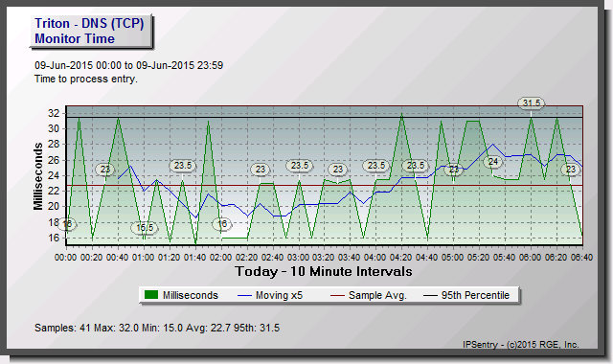Select the black 95th Percentile legend line

click(430, 296)
